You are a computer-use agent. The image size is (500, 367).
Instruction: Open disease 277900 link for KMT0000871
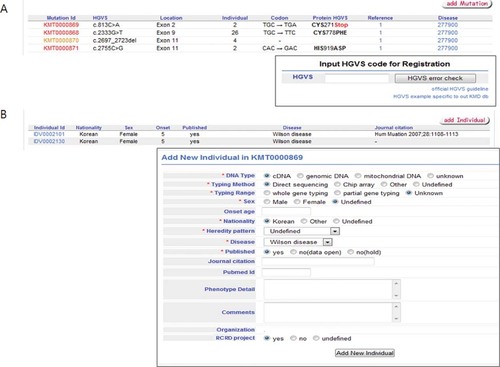tap(448, 48)
